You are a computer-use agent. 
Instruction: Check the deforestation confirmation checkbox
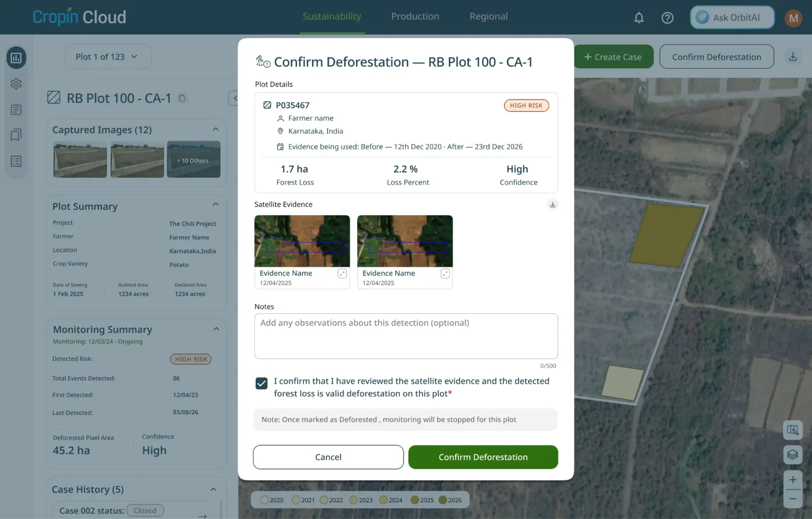click(x=262, y=383)
